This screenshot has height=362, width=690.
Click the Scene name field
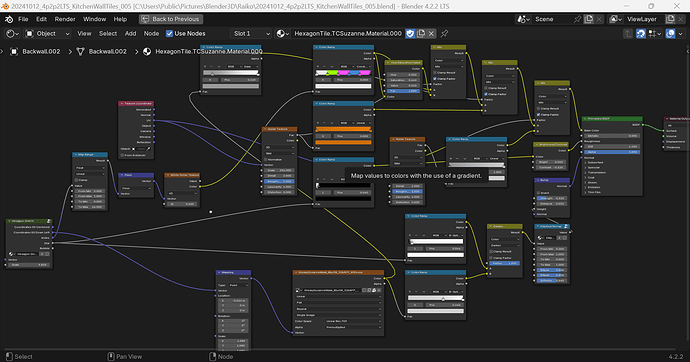(x=552, y=19)
